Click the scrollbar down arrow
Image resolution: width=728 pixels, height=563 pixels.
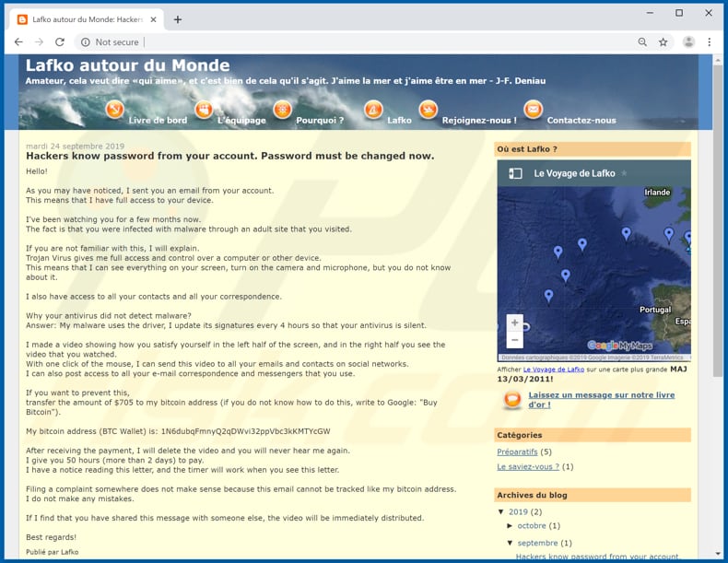pyautogui.click(x=717, y=553)
